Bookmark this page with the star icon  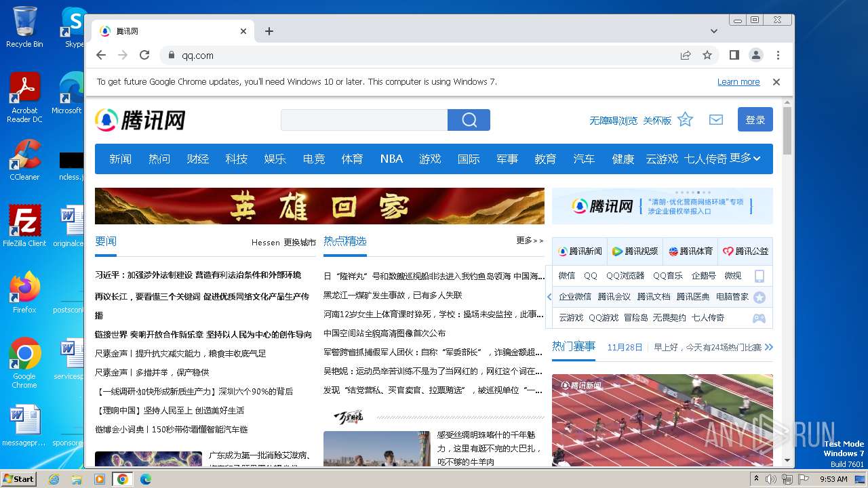(707, 55)
